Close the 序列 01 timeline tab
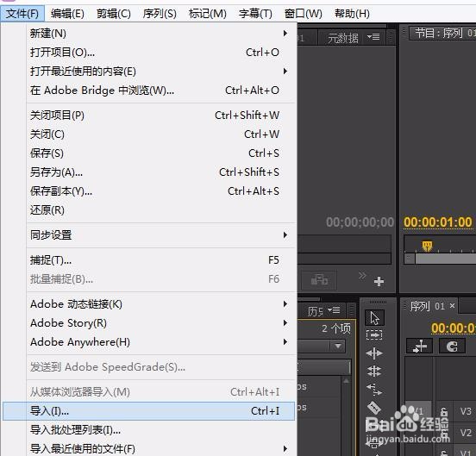The height and width of the screenshot is (456, 476). pyautogui.click(x=452, y=306)
